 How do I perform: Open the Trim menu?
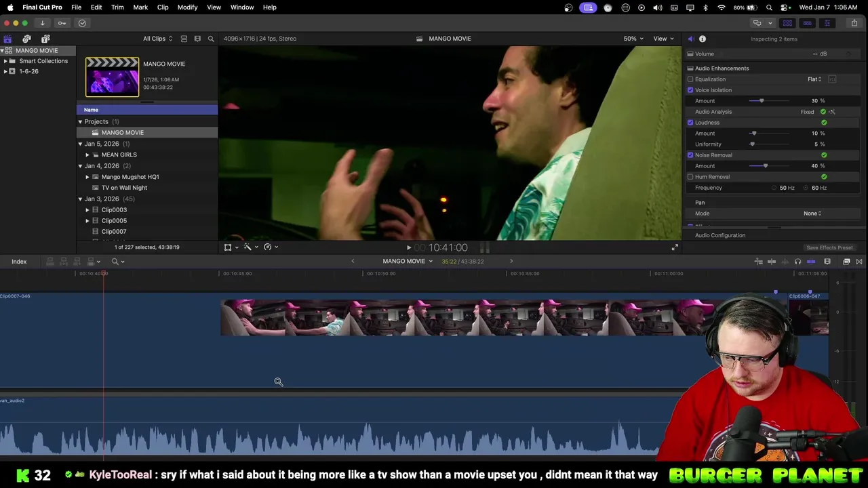(x=117, y=7)
